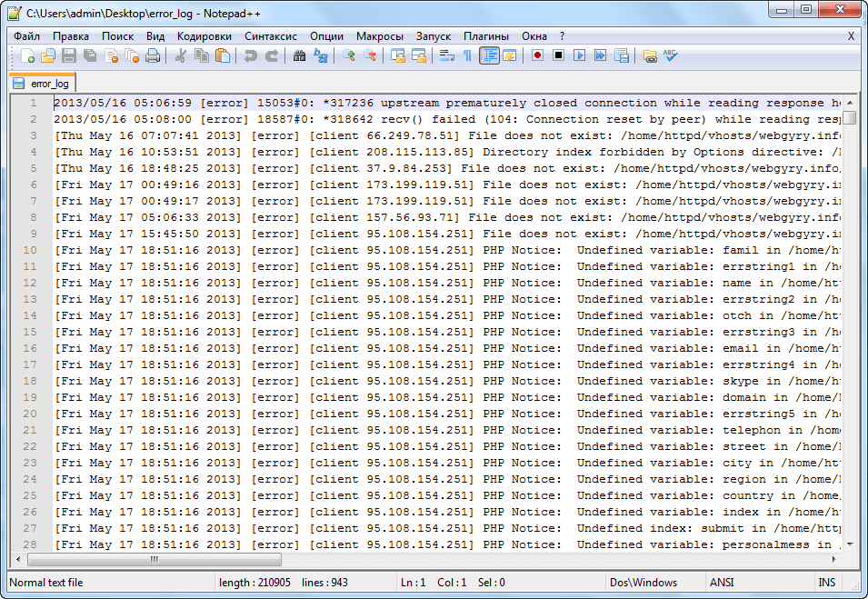Click the INS indicator in status bar

826,583
